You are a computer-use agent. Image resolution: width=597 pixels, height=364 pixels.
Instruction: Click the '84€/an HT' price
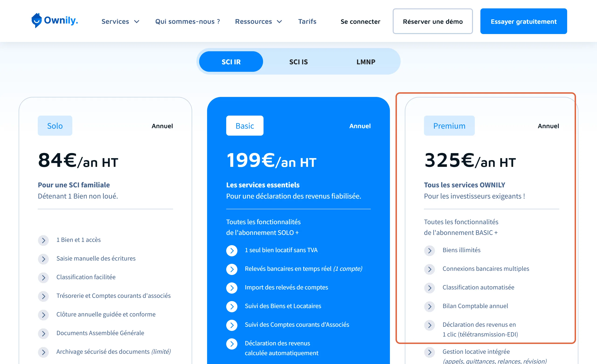pos(78,161)
